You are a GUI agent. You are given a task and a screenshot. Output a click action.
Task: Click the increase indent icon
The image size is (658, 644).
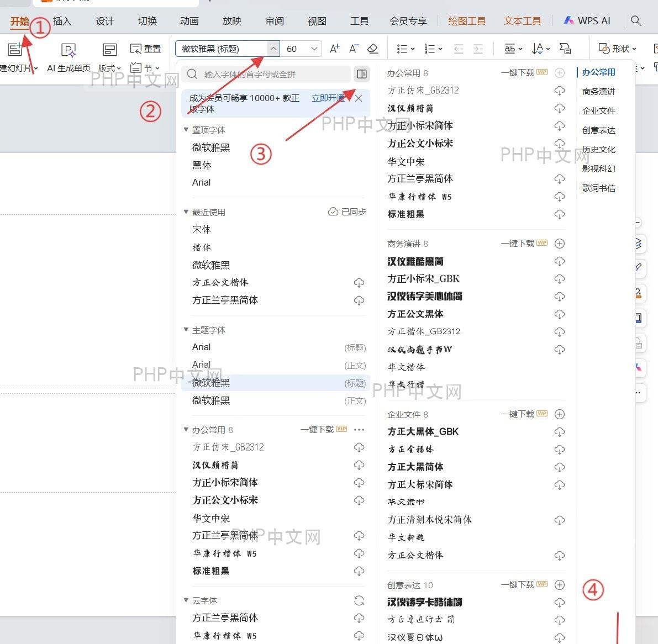[x=478, y=49]
